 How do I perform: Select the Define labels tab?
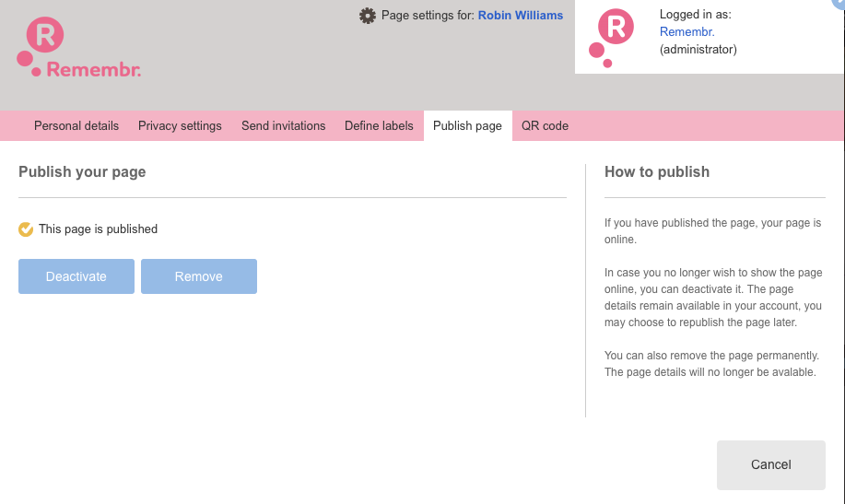(379, 126)
